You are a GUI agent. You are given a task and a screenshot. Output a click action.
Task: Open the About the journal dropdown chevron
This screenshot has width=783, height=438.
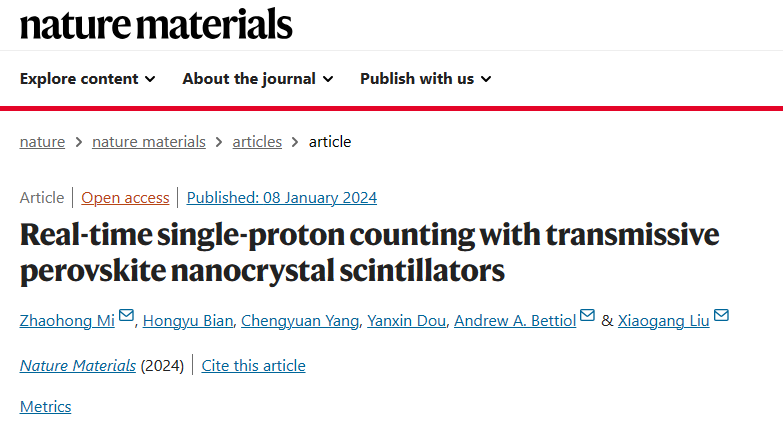pos(328,79)
